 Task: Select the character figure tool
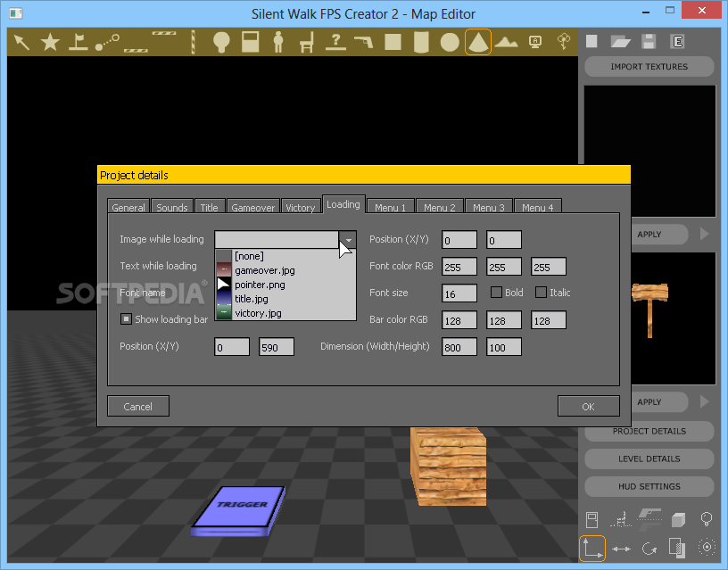click(x=278, y=42)
